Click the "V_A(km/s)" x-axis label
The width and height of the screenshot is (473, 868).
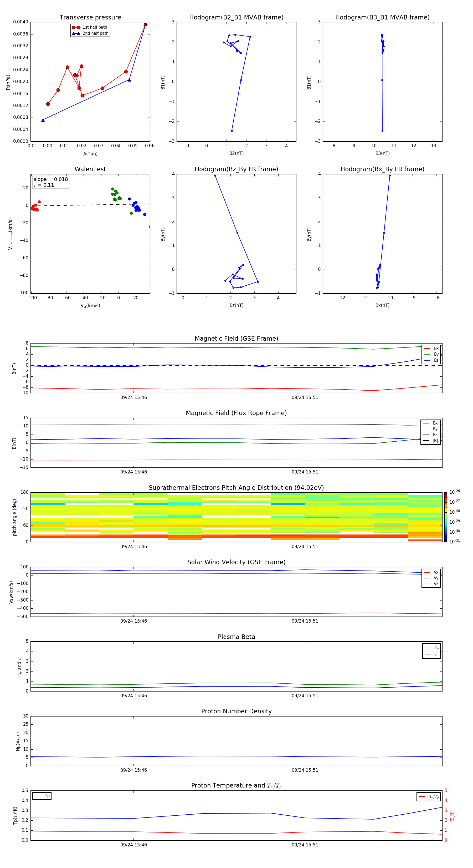tap(90, 306)
